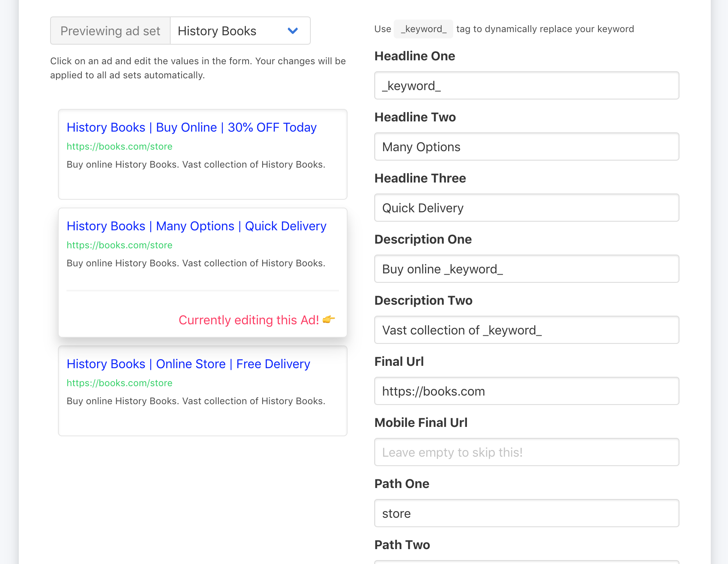Click the URL under the 30% OFF Today ad
This screenshot has width=728, height=564.
pos(119,146)
